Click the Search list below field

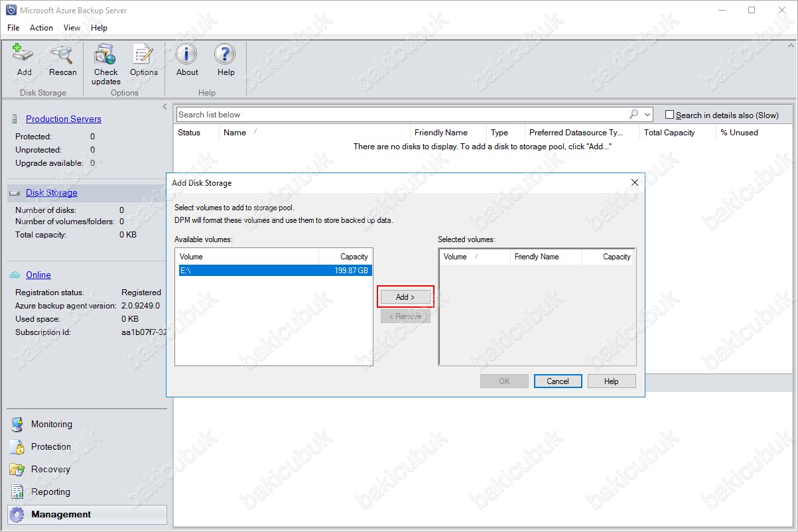(402, 115)
